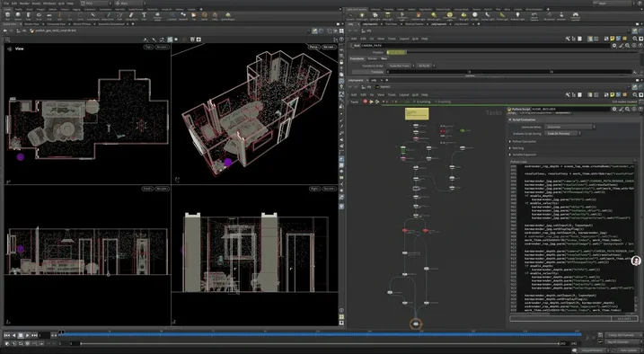This screenshot has height=354, width=644.
Task: Add a Gamepad Camera from the shelf
Action: point(576,16)
